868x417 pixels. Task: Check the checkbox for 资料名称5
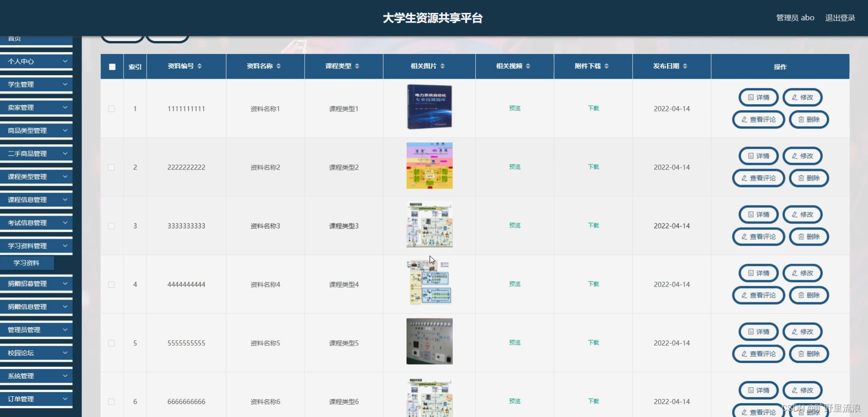coord(111,343)
